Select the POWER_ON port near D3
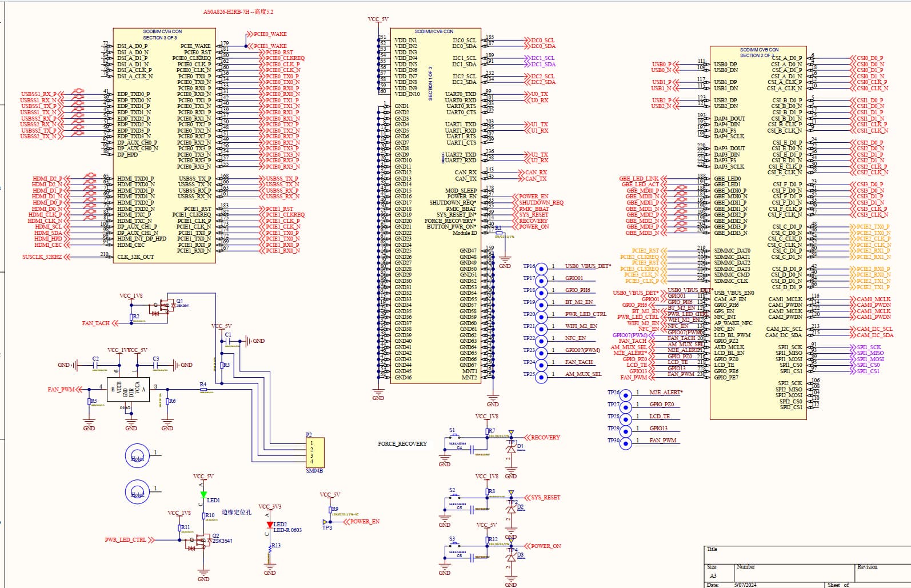Image resolution: width=911 pixels, height=588 pixels. pyautogui.click(x=542, y=546)
